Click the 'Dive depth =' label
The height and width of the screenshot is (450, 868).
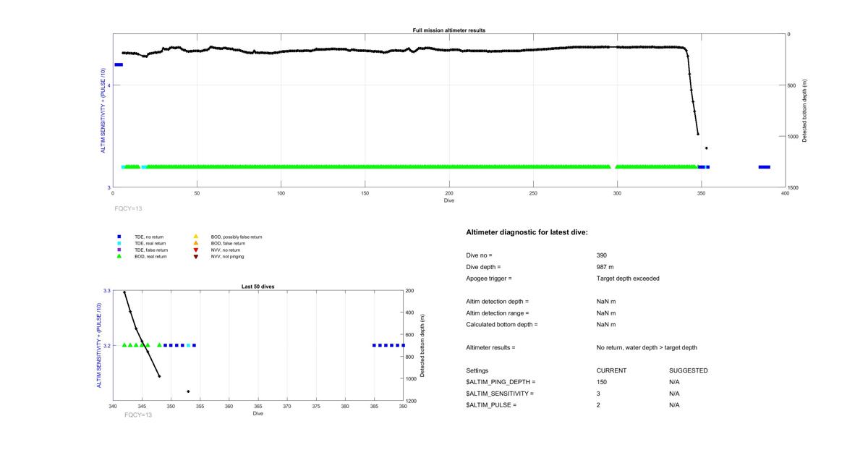click(x=485, y=267)
